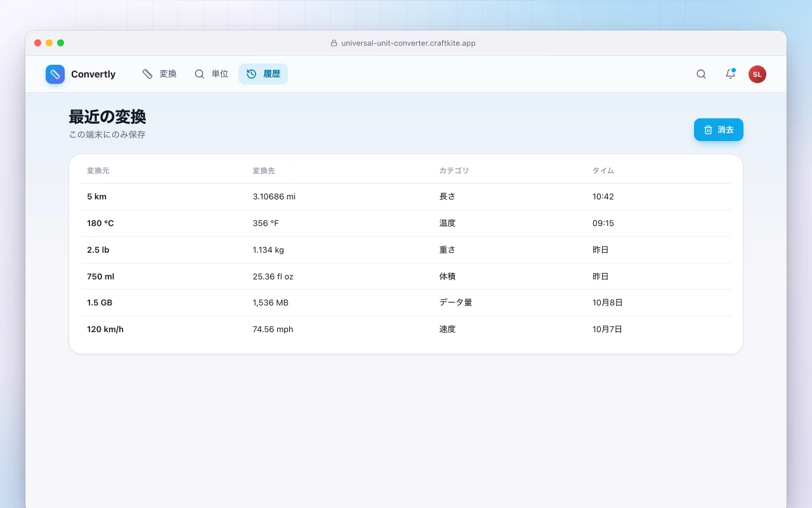Click the 最近の変換 heading
Image resolution: width=812 pixels, height=508 pixels.
(x=108, y=117)
